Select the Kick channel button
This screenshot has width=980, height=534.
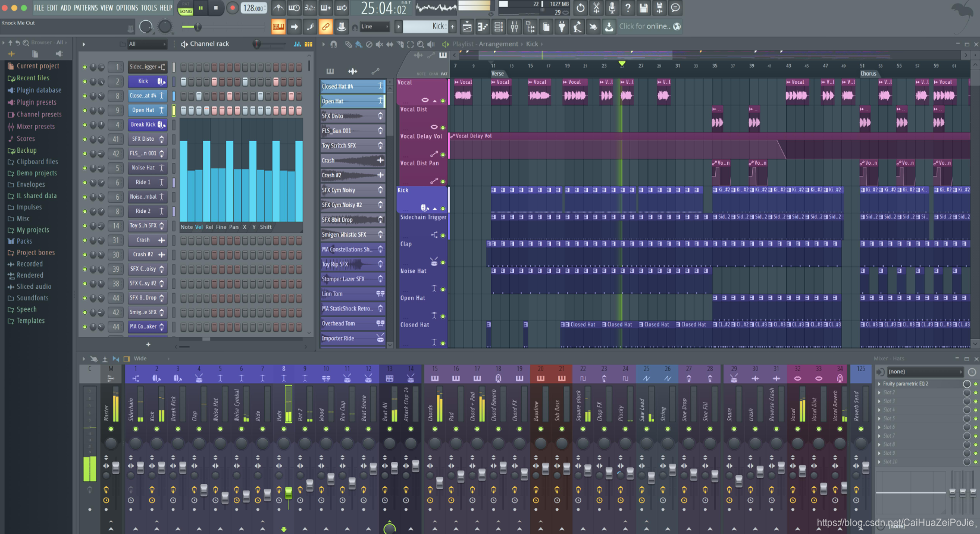(147, 81)
